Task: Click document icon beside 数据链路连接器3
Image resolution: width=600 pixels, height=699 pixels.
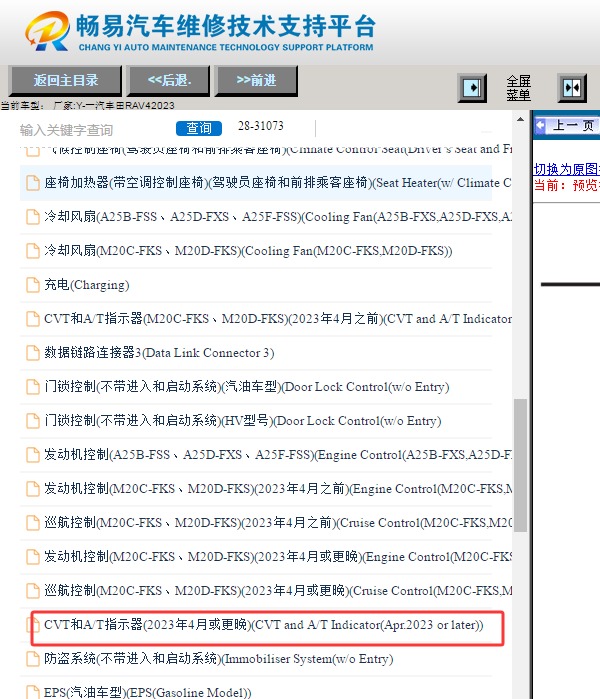Action: coord(33,353)
